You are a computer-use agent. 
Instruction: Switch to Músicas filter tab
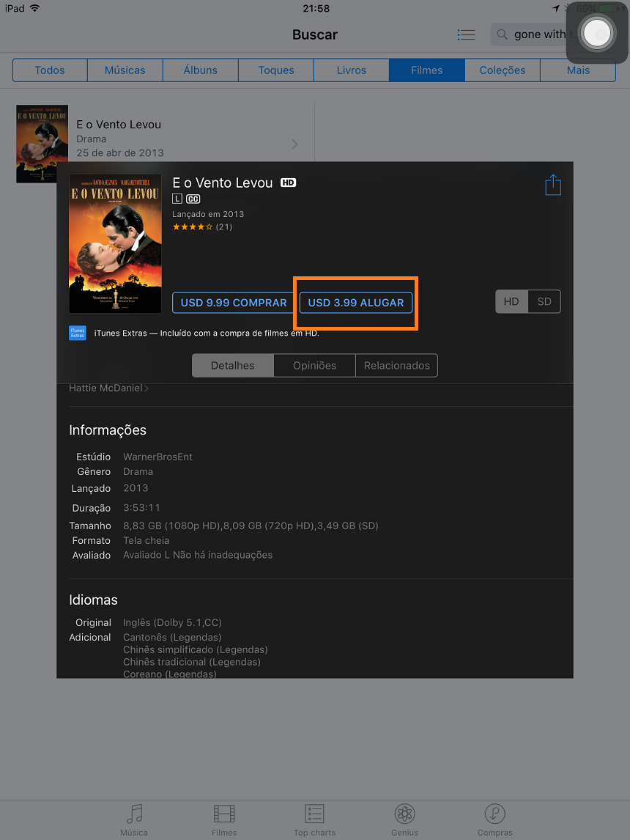pyautogui.click(x=125, y=70)
